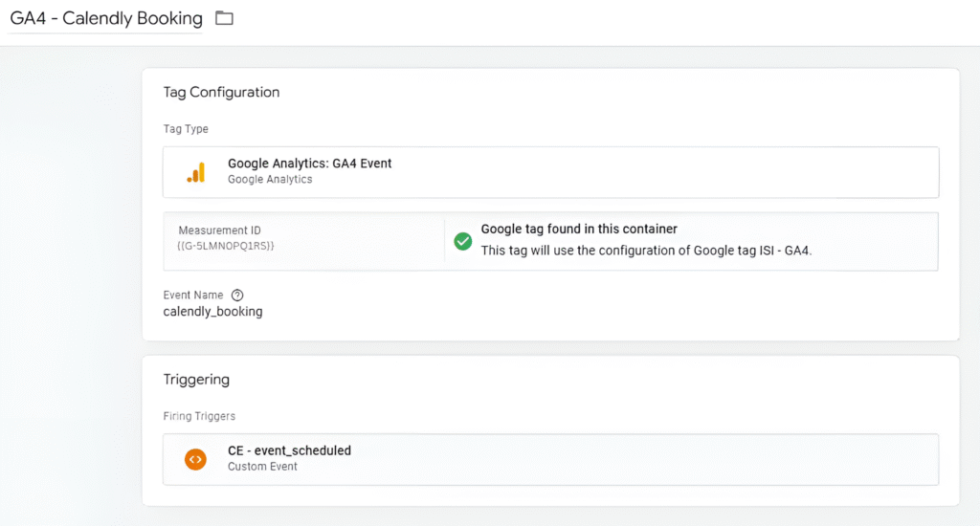Click the calendly_booking event name value
This screenshot has height=526, width=980.
tap(212, 311)
